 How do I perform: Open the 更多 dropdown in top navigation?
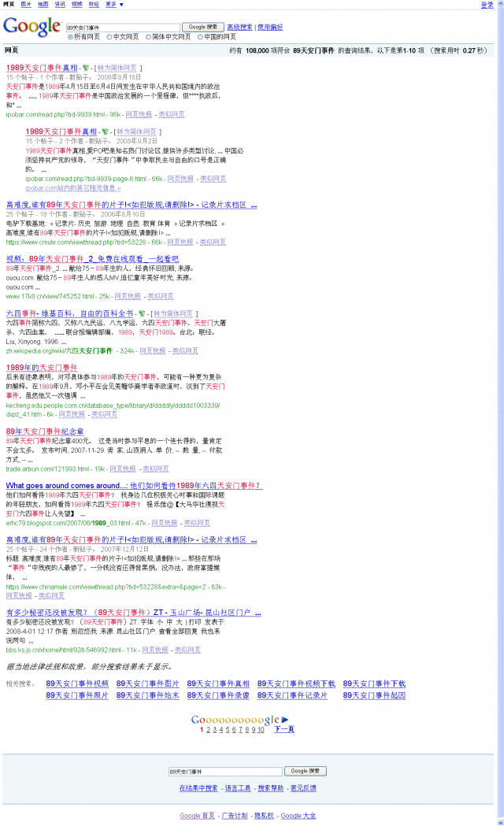point(114,4)
